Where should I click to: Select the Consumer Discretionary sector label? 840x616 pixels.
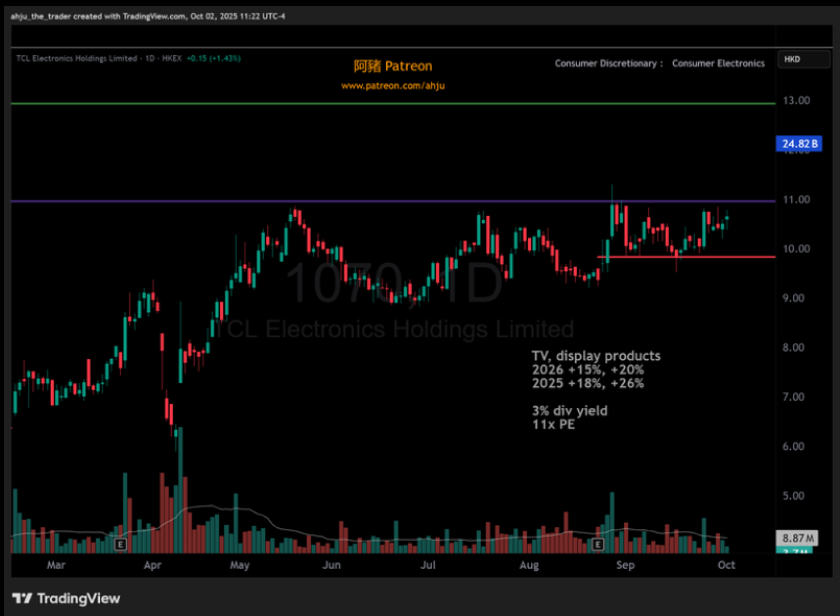click(605, 63)
